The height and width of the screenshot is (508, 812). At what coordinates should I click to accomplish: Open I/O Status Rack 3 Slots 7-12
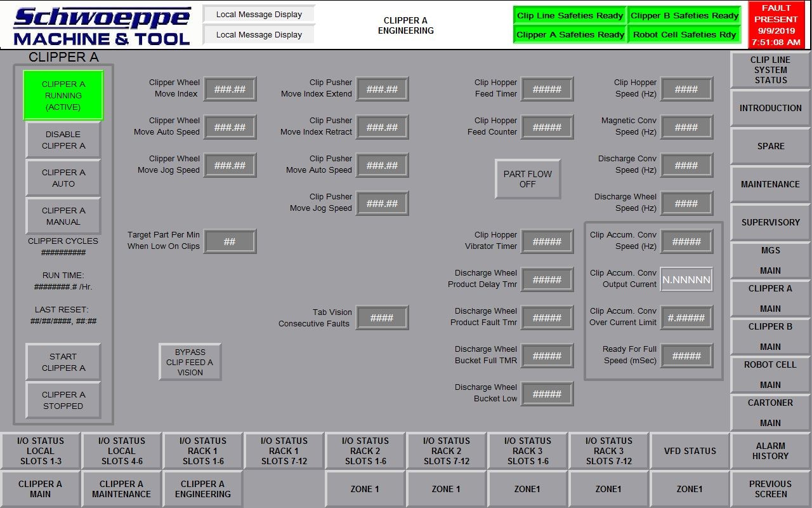[x=609, y=451]
